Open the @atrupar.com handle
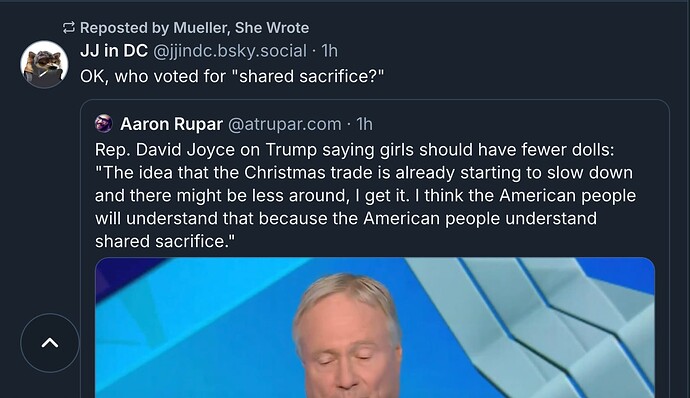Viewport: 690px width, 398px height. pyautogui.click(x=285, y=124)
